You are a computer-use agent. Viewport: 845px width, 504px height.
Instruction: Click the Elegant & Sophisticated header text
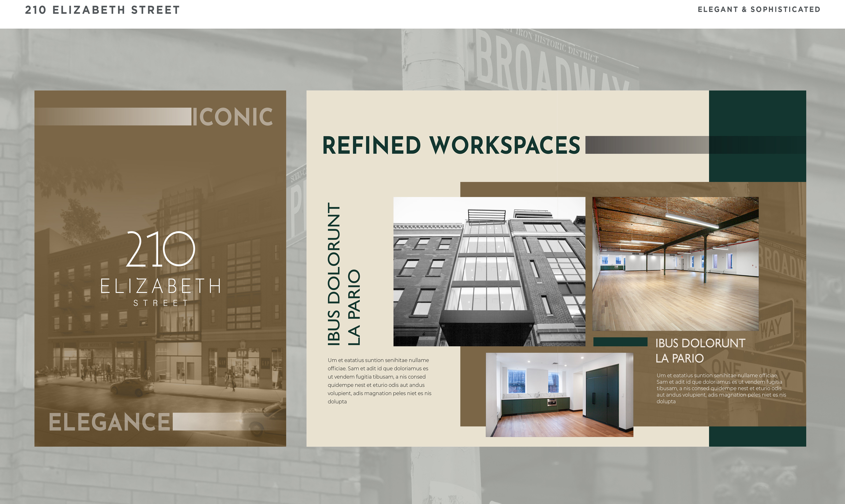click(759, 9)
